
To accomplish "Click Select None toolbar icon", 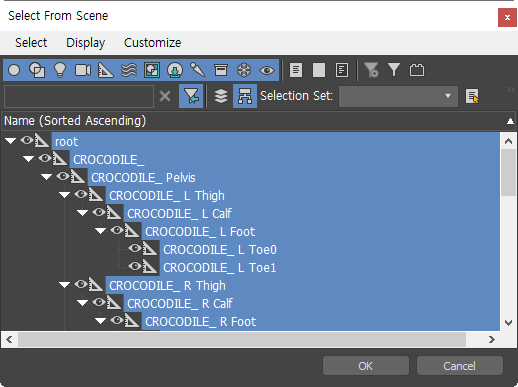I will (x=319, y=70).
